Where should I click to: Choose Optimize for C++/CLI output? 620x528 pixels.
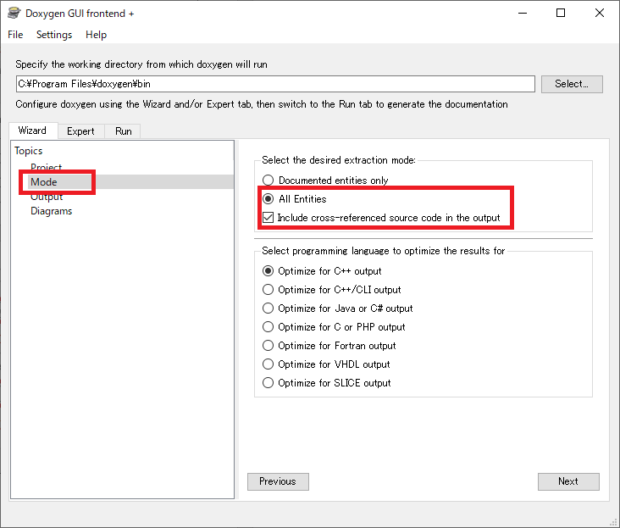(267, 290)
